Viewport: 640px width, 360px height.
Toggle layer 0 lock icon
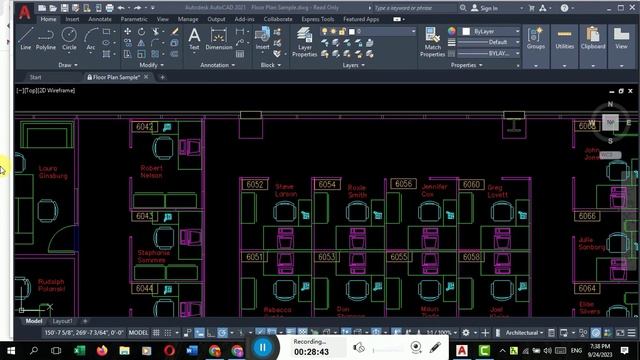[342, 31]
